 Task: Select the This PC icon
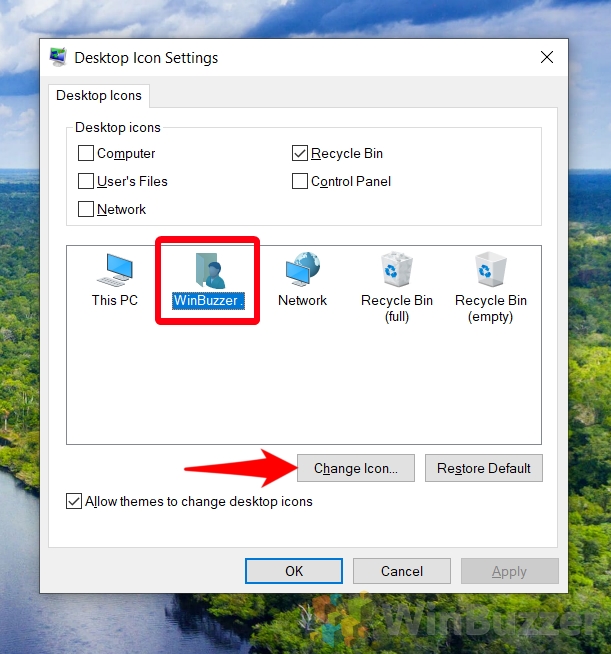click(x=115, y=270)
